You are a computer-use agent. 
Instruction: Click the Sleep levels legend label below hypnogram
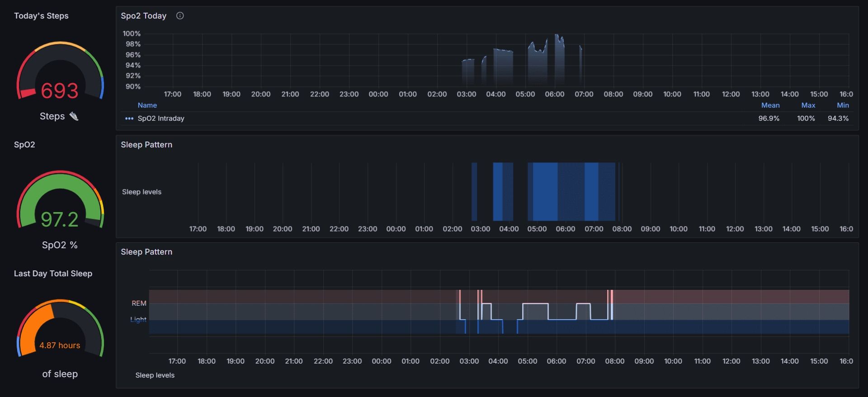click(155, 375)
